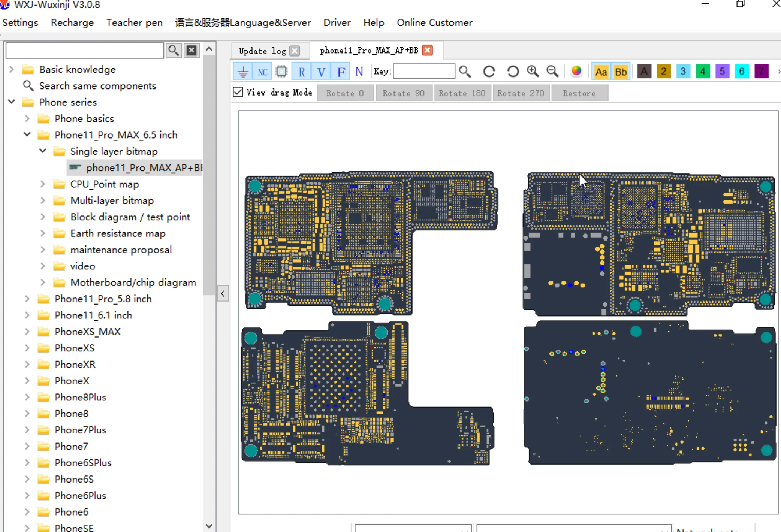Open the Teacher pen menu
The width and height of the screenshot is (781, 532).
pyautogui.click(x=134, y=22)
